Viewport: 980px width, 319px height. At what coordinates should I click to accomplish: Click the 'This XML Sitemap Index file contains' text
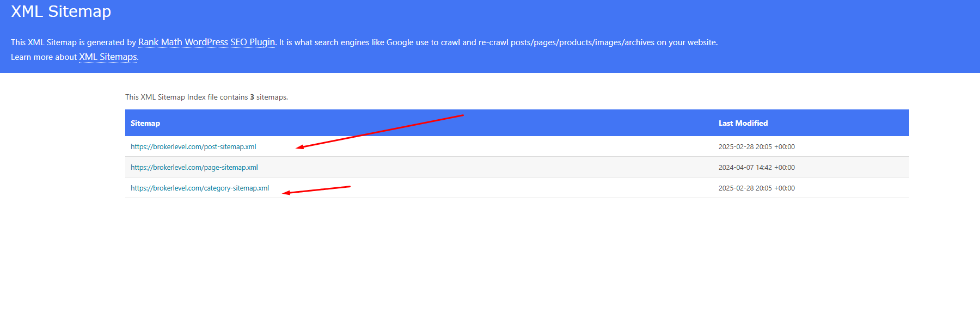(186, 97)
